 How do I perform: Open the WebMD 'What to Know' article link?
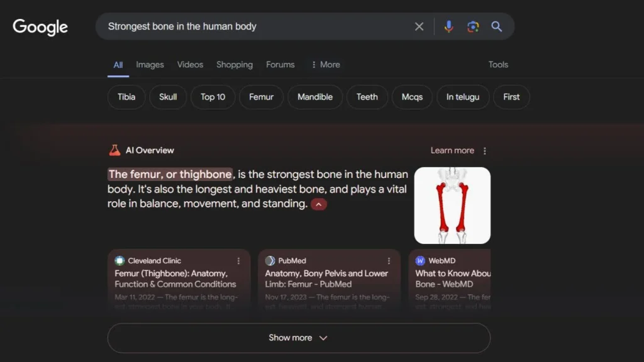tap(453, 278)
